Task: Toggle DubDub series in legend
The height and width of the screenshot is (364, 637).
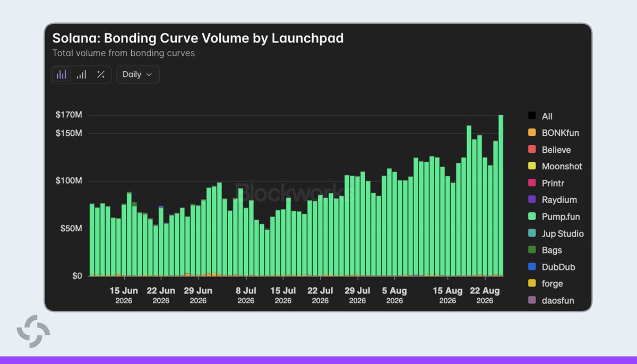Action: (552, 267)
